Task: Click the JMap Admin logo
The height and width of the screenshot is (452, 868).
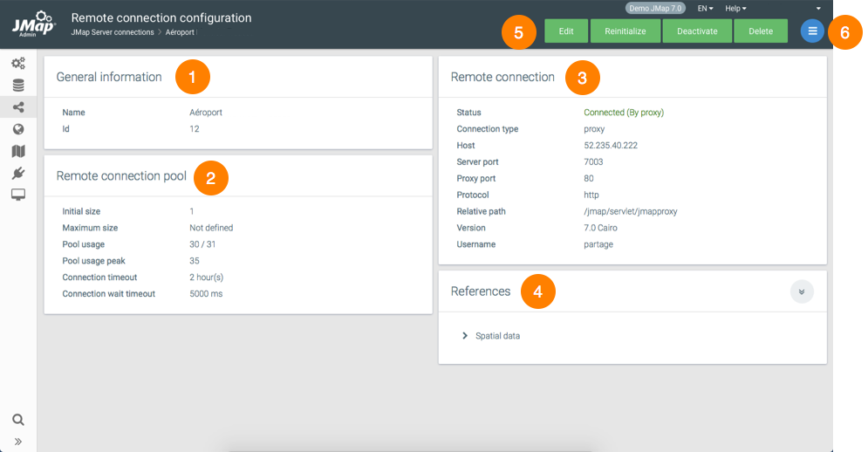Action: point(33,23)
